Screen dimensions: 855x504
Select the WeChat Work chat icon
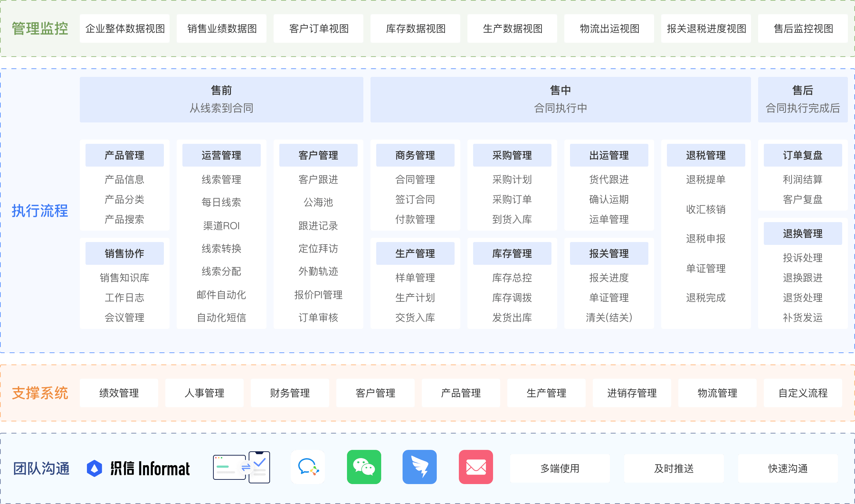tap(307, 467)
